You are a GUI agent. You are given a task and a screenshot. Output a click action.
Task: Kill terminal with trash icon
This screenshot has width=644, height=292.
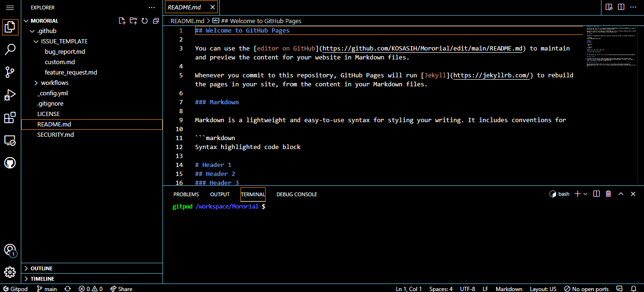609,194
